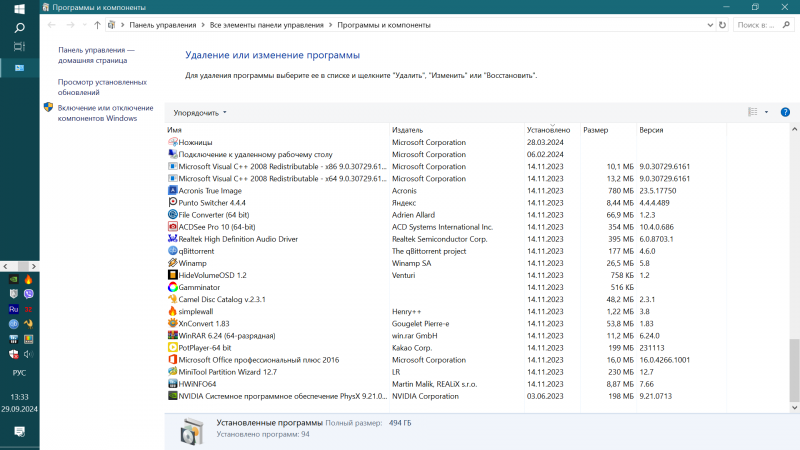Select Microsoft Visual C++ 2008 x86 entry
Image resolution: width=800 pixels, height=450 pixels.
pyautogui.click(x=446, y=166)
